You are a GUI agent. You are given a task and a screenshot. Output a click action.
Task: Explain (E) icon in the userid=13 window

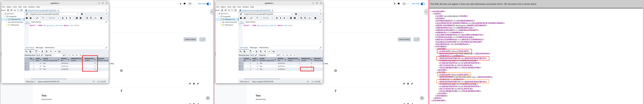77,18
